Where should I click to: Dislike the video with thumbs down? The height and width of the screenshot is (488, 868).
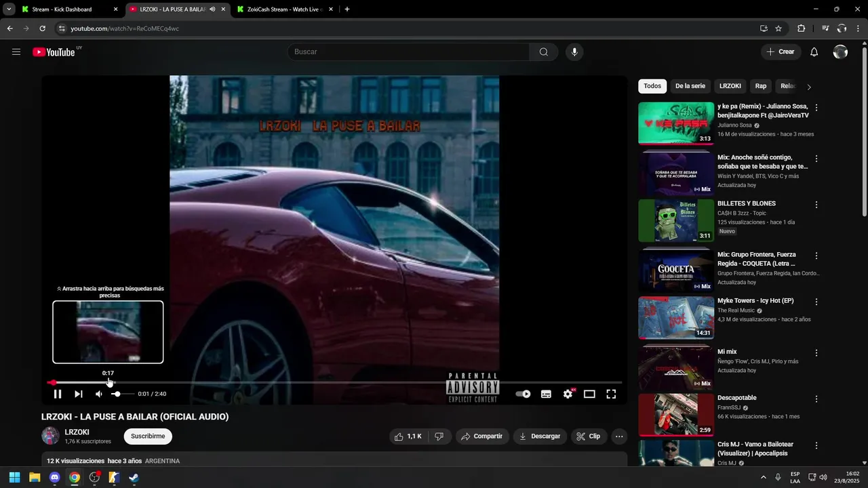point(439,436)
